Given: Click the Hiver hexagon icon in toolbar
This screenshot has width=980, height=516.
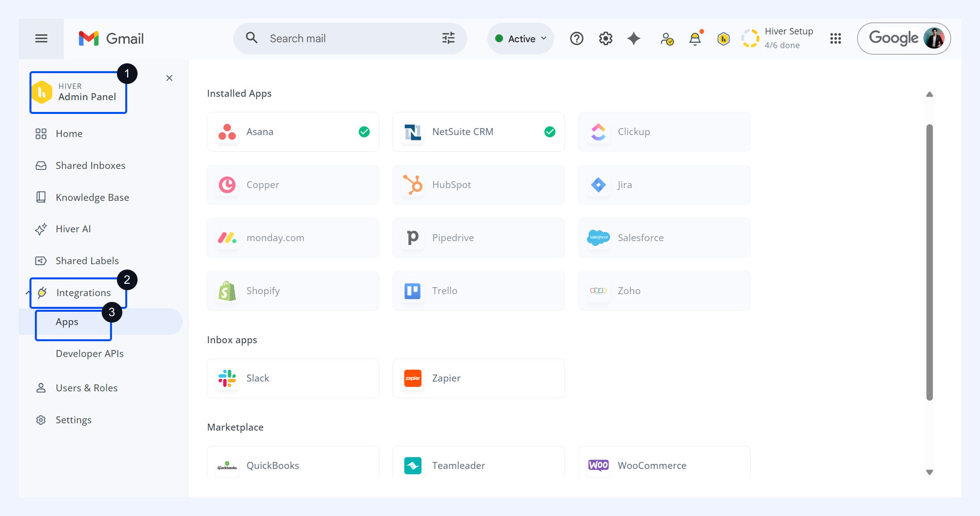Looking at the screenshot, I should point(724,38).
